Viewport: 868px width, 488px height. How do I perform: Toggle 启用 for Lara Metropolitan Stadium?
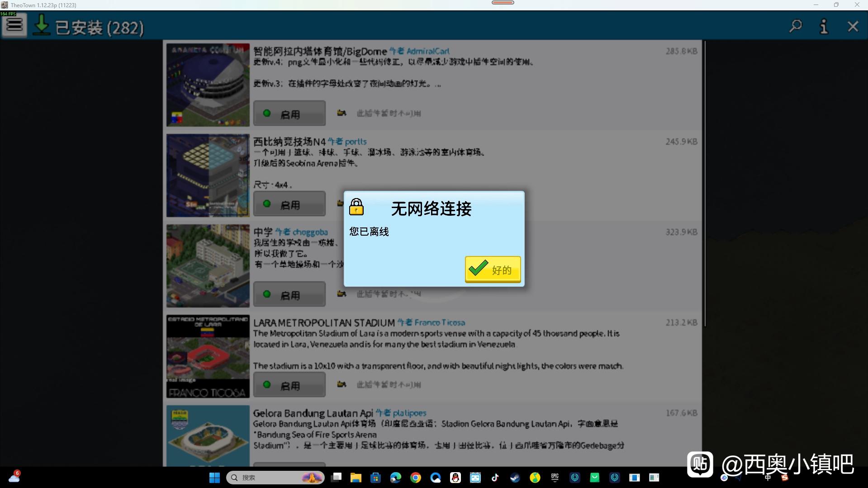coord(289,385)
